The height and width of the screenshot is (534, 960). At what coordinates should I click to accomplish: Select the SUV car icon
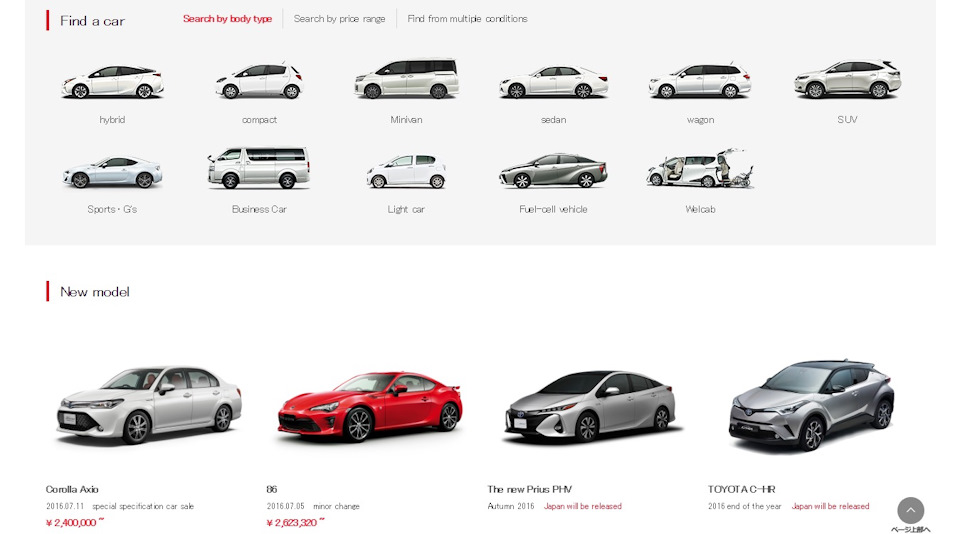click(x=847, y=79)
